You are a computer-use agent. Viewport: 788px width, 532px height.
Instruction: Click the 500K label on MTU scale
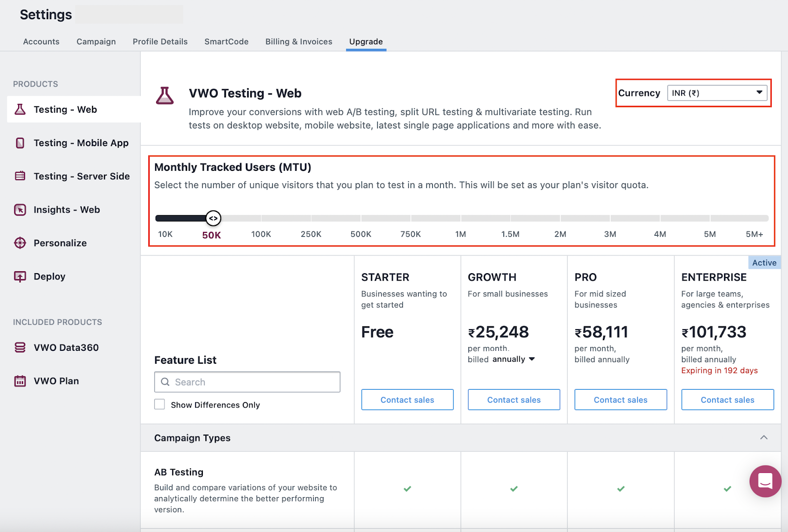(x=361, y=234)
